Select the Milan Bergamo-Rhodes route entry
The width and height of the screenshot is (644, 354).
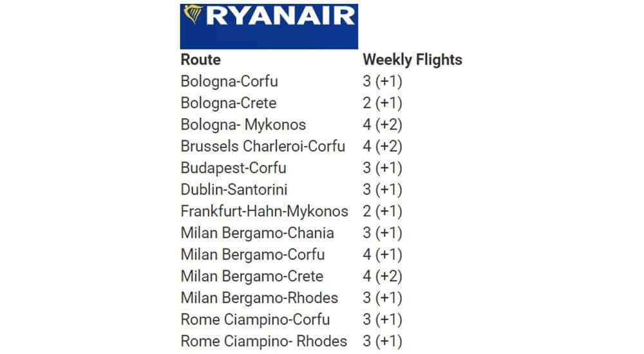coord(259,298)
